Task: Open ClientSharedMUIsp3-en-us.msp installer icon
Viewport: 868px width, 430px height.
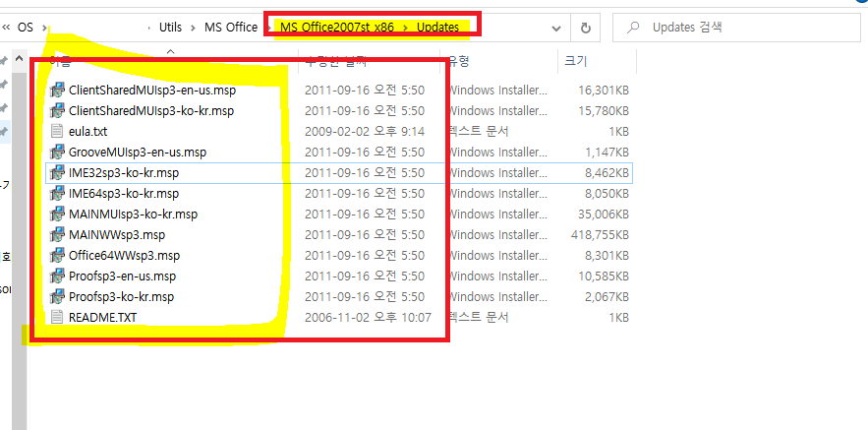Action: click(x=56, y=90)
